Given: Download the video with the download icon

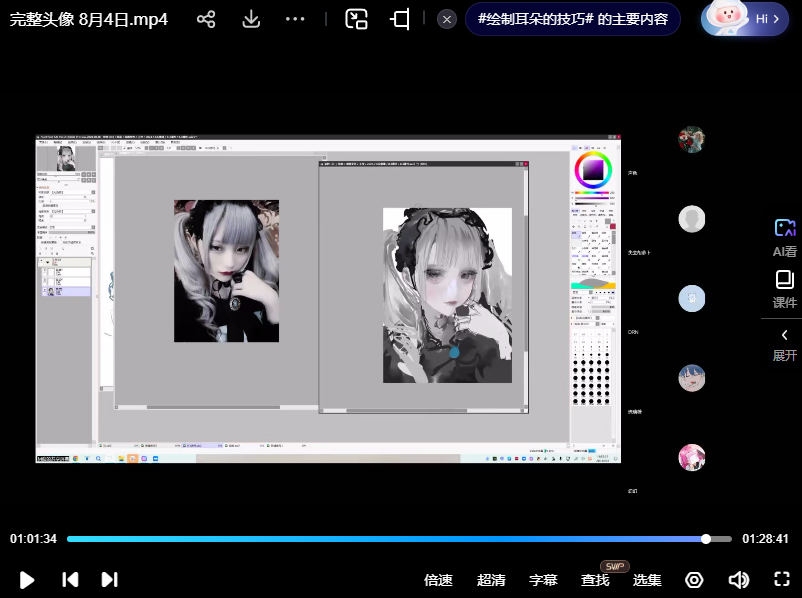Looking at the screenshot, I should pos(251,19).
